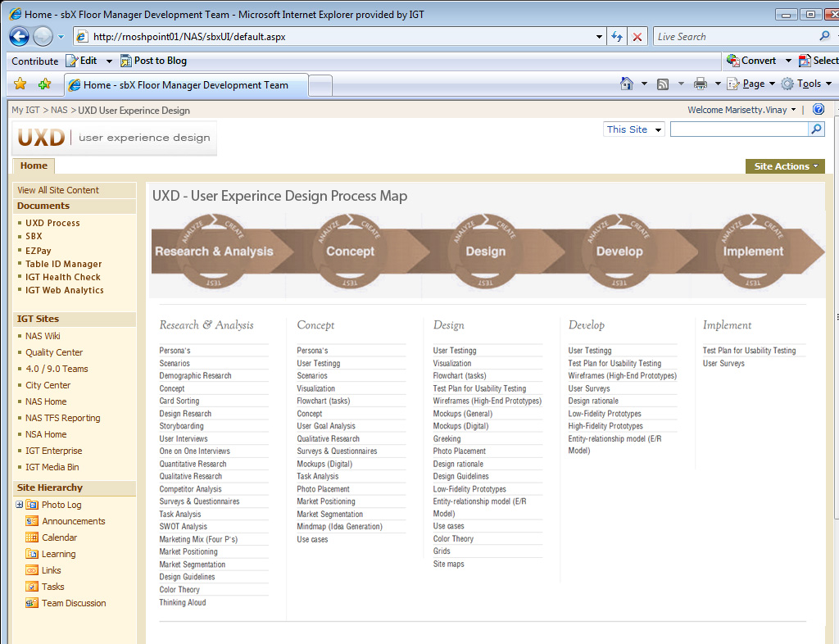The width and height of the screenshot is (839, 644).
Task: Open Mindmap (Idea Generation) under Concept
Action: coord(340,526)
